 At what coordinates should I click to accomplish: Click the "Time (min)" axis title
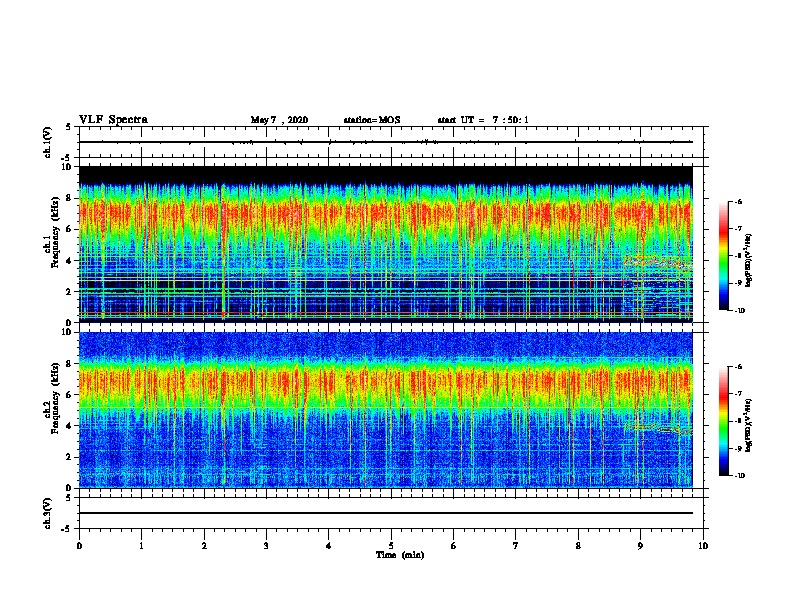click(400, 555)
